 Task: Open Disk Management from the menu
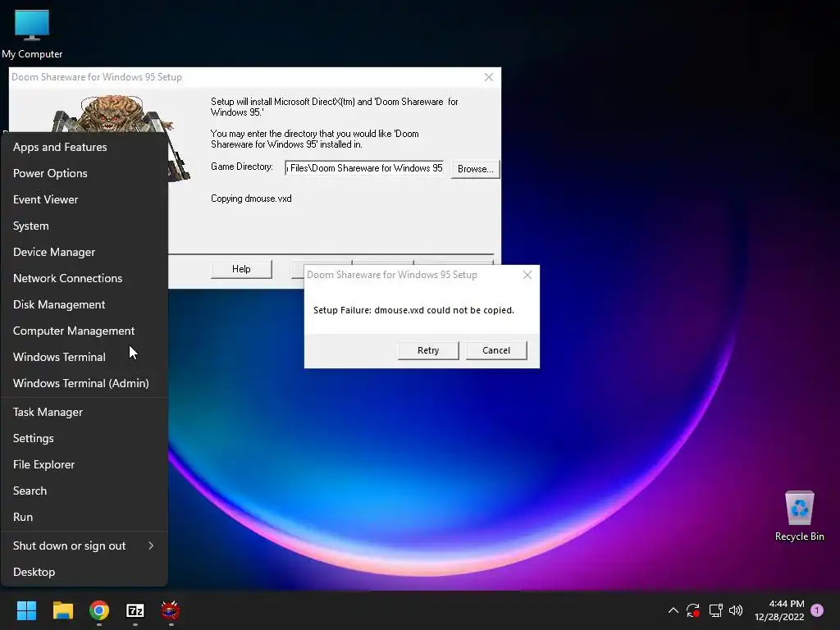(84, 304)
